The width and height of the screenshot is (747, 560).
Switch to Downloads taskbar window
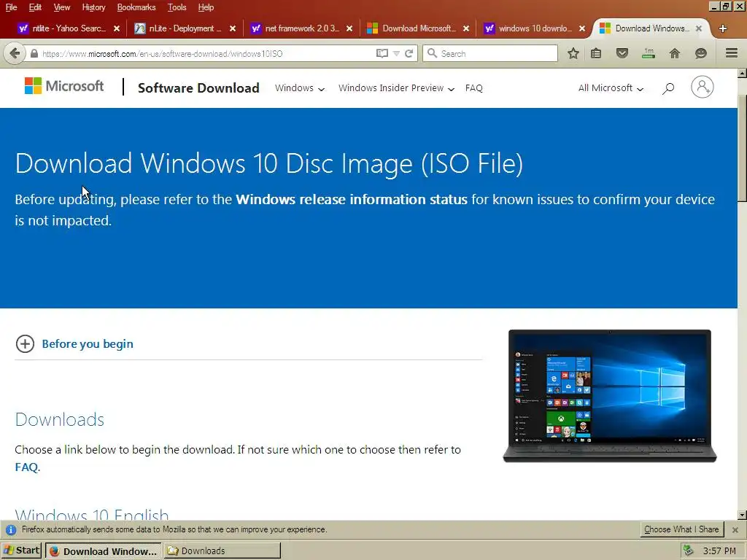coord(222,551)
